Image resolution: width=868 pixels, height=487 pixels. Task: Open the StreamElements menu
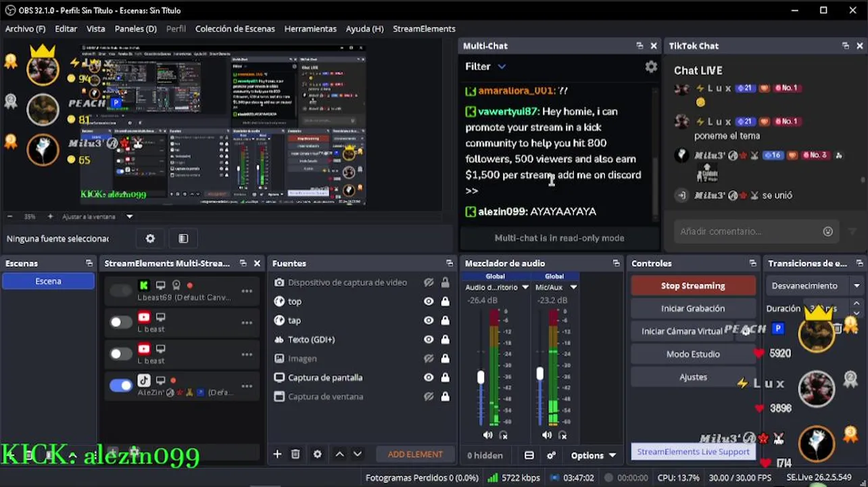[x=424, y=28]
